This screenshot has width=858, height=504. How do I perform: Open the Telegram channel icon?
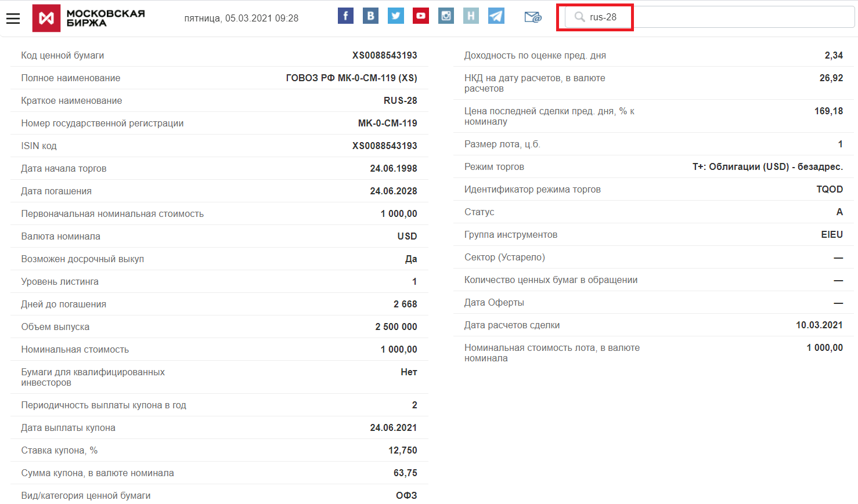click(496, 16)
